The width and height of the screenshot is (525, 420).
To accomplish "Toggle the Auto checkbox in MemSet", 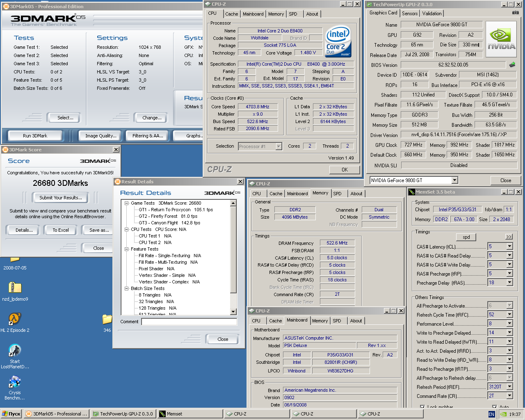I will coord(494,407).
